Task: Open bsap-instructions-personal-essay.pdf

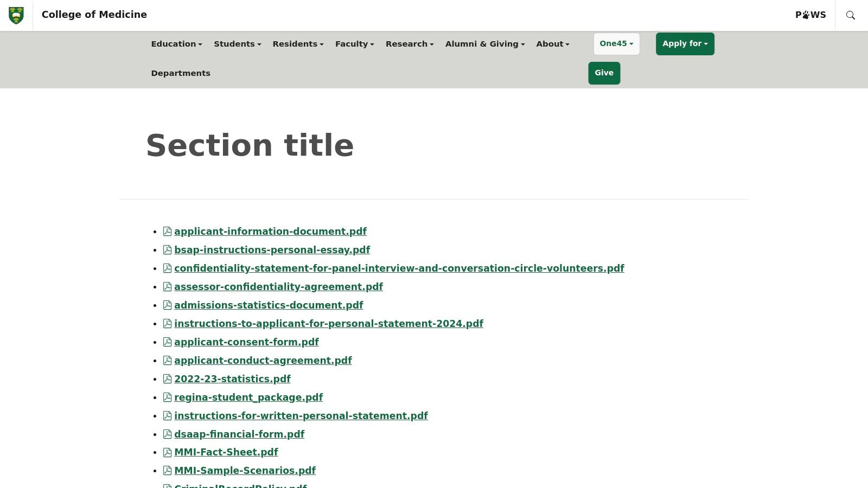Action: [272, 250]
